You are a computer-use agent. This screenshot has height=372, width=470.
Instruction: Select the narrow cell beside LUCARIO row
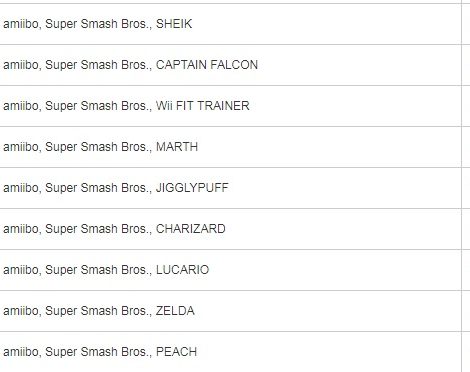pos(466,270)
